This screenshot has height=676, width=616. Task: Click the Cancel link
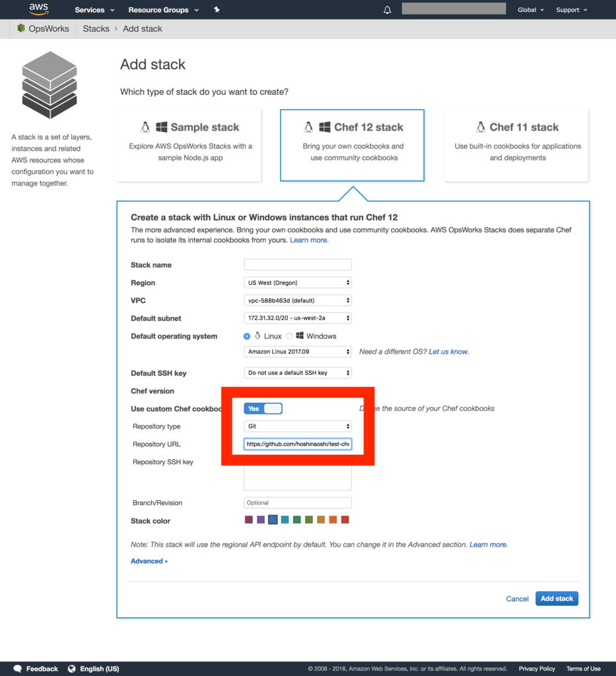[517, 599]
